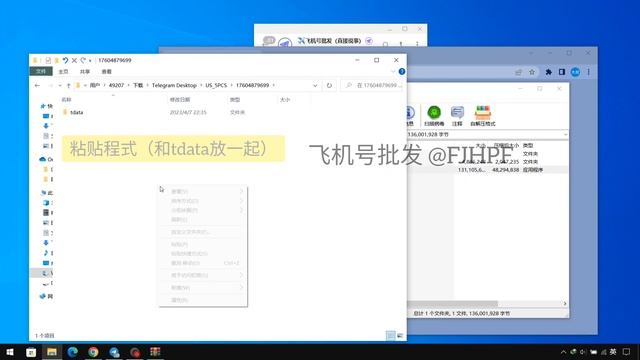Click the 下载 breadcrumb
The width and height of the screenshot is (640, 360).
[138, 85]
